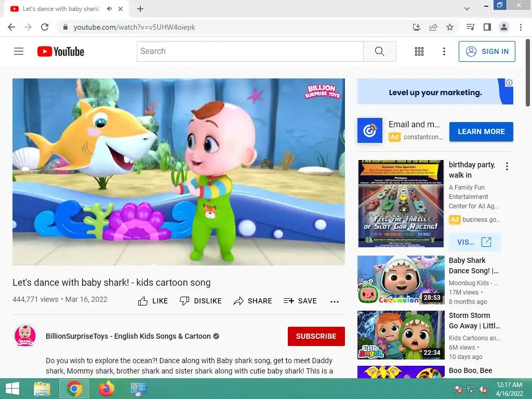Open the YouTube hamburger guide menu
The height and width of the screenshot is (399, 532).
click(x=19, y=51)
